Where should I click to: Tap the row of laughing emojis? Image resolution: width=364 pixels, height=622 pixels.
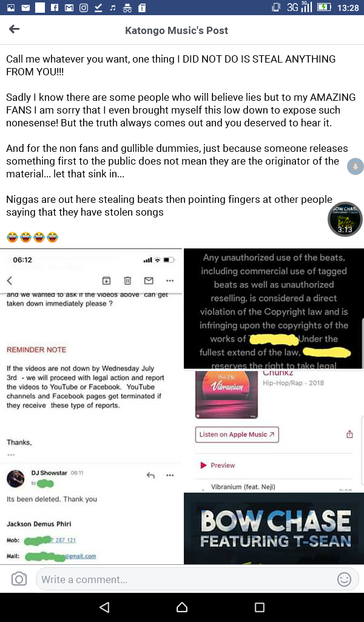coord(33,238)
